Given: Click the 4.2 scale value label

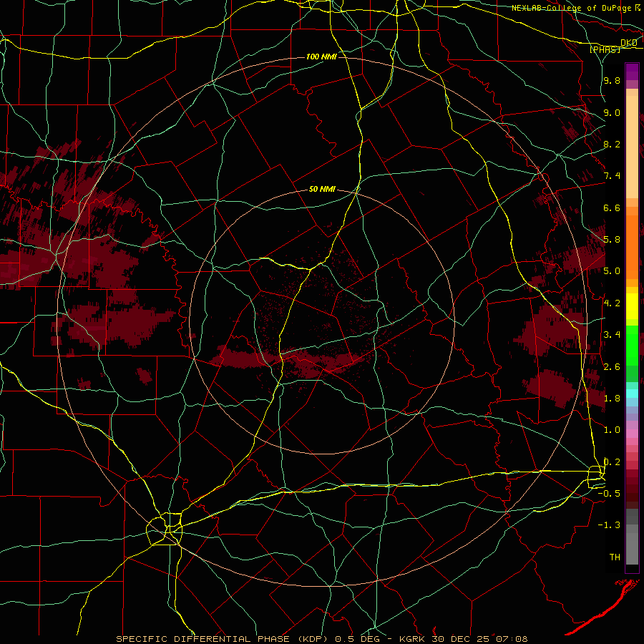Looking at the screenshot, I should click(x=612, y=303).
